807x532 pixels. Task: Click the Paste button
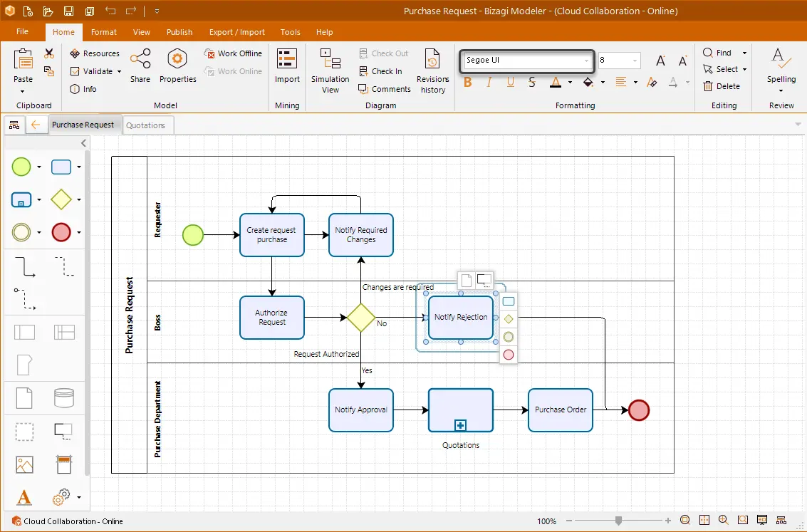(24, 71)
